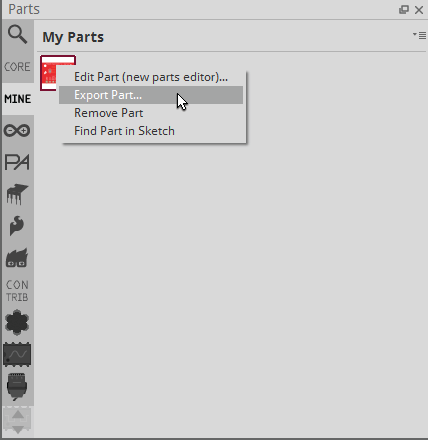Undock the Parts panel with float button

pos(404,10)
